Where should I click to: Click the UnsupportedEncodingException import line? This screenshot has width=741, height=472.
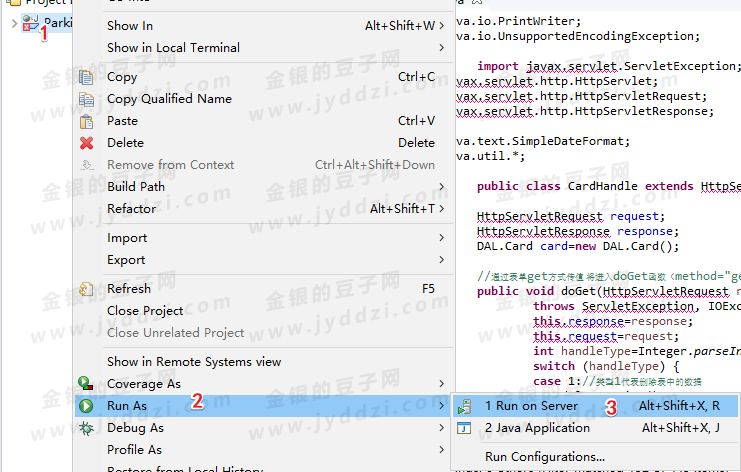(x=578, y=36)
